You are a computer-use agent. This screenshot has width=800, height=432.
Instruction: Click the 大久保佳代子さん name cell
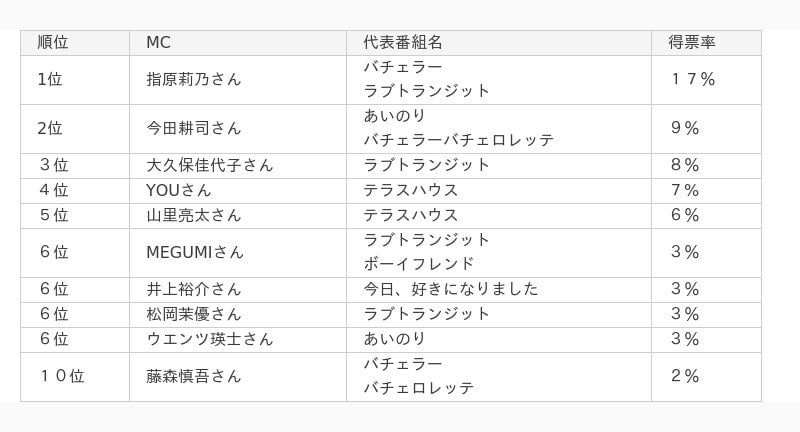[x=238, y=166]
